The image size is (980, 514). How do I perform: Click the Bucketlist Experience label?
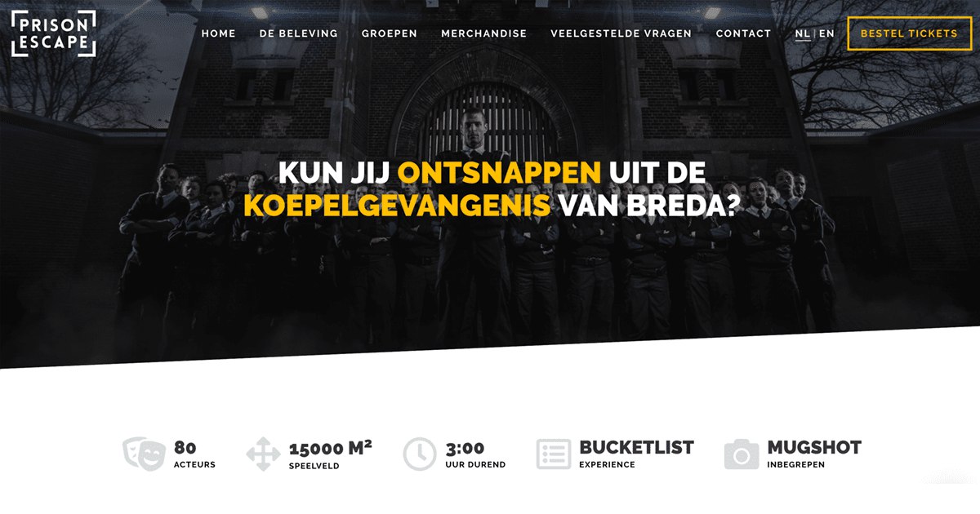click(x=636, y=454)
